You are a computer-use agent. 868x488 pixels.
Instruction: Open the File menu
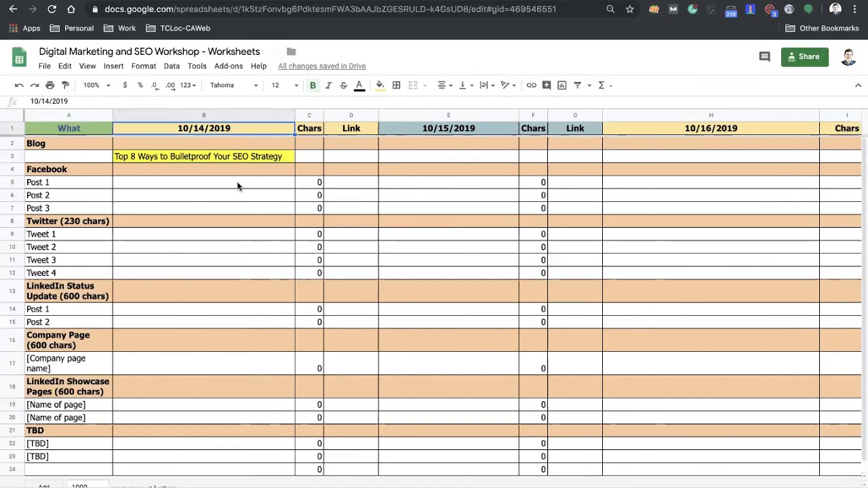pos(45,66)
